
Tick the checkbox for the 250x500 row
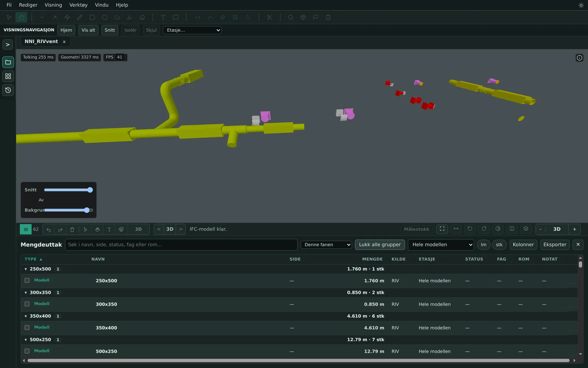point(27,280)
